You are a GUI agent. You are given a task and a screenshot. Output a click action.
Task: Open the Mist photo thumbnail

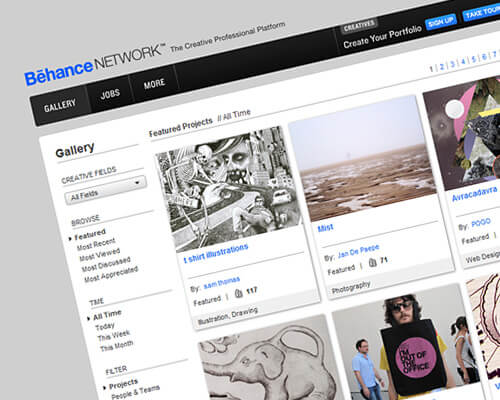click(363, 158)
